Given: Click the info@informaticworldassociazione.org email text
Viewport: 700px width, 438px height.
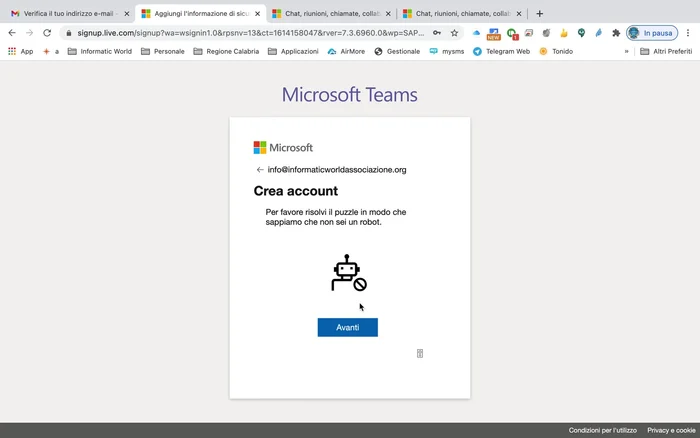Looking at the screenshot, I should pos(337,170).
